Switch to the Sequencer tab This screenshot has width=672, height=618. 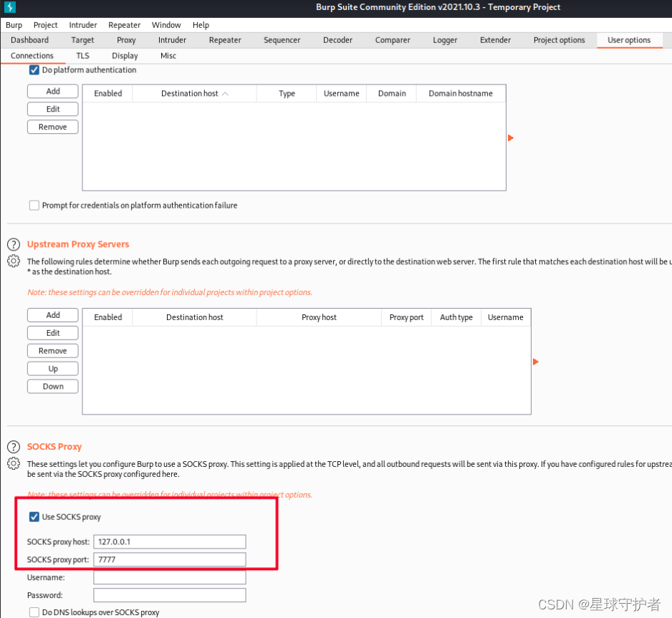tap(282, 40)
